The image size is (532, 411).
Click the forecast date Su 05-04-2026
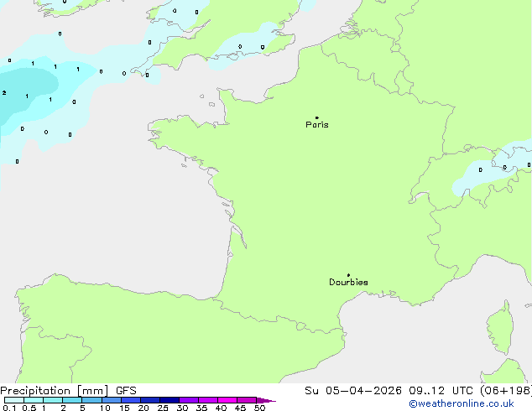tap(353, 391)
